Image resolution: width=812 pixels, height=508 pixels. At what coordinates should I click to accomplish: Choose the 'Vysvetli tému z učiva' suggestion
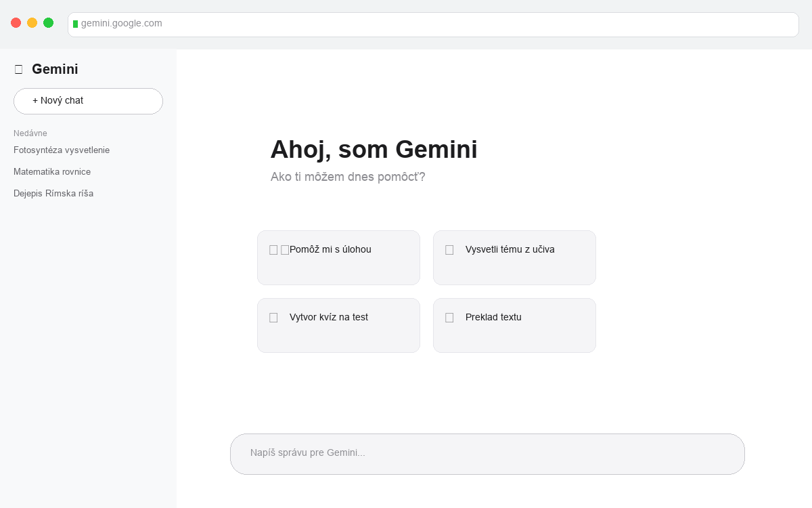tap(514, 257)
